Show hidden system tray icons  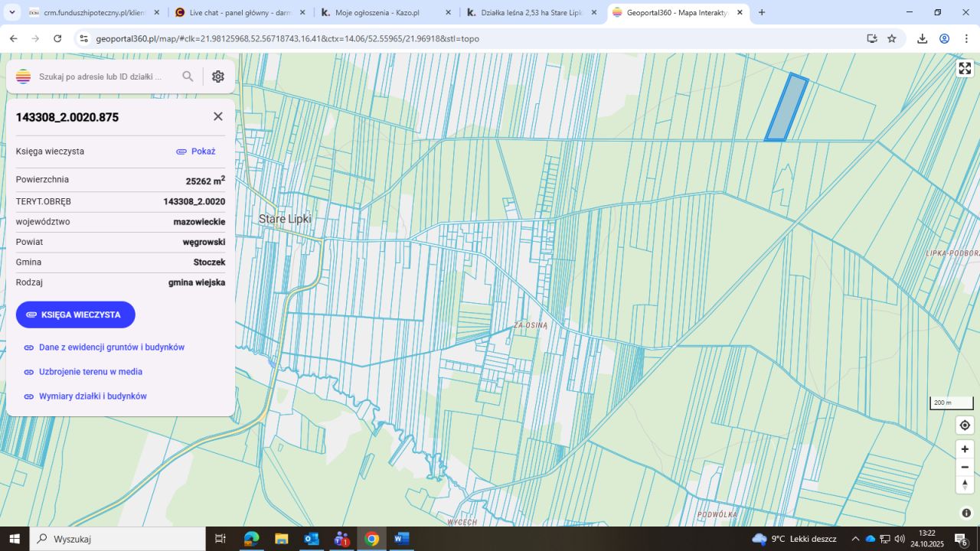pos(855,539)
